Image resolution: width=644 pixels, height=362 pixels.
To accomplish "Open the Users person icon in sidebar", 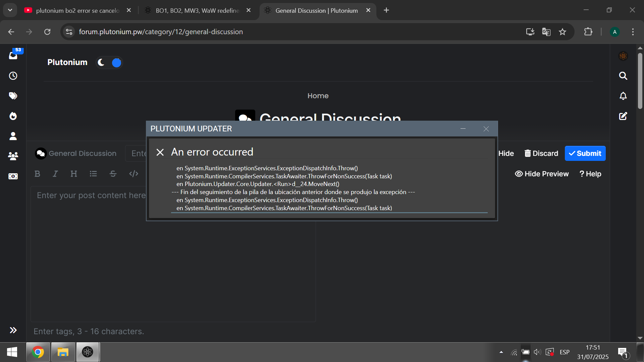I will tap(13, 136).
